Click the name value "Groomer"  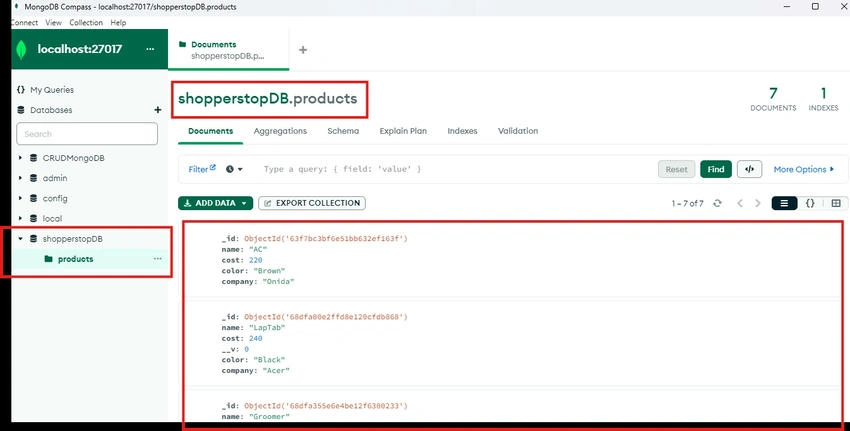269,416
